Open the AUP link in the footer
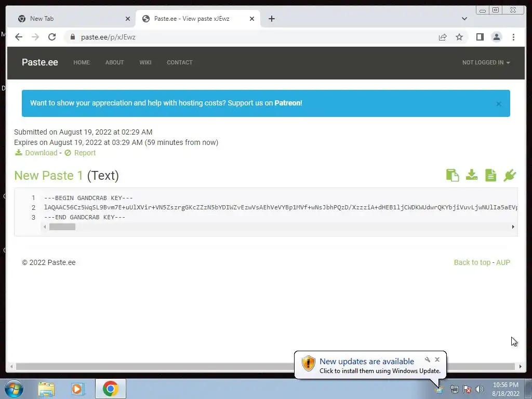532x399 pixels. pos(503,262)
